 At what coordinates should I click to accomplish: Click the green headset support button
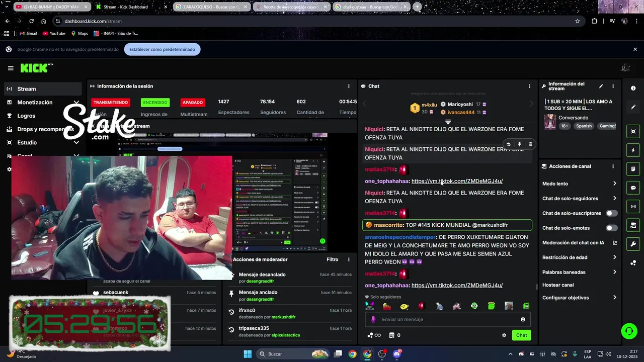pos(629,330)
